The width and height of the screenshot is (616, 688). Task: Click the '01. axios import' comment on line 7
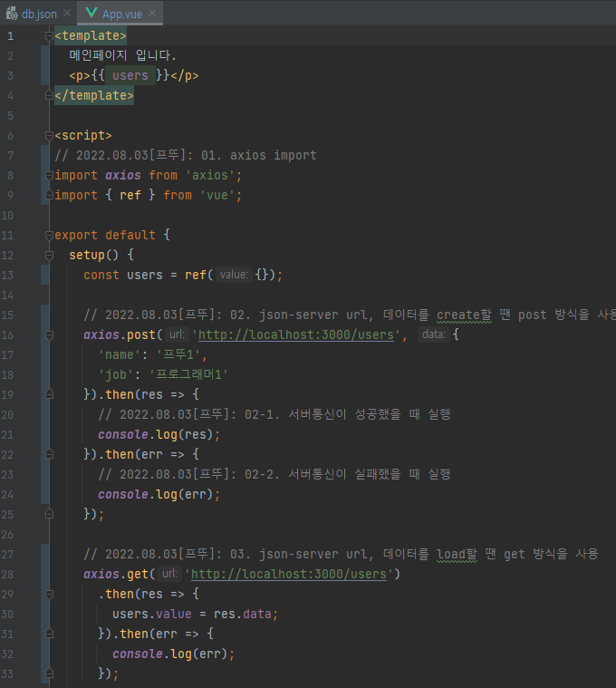pyautogui.click(x=259, y=155)
